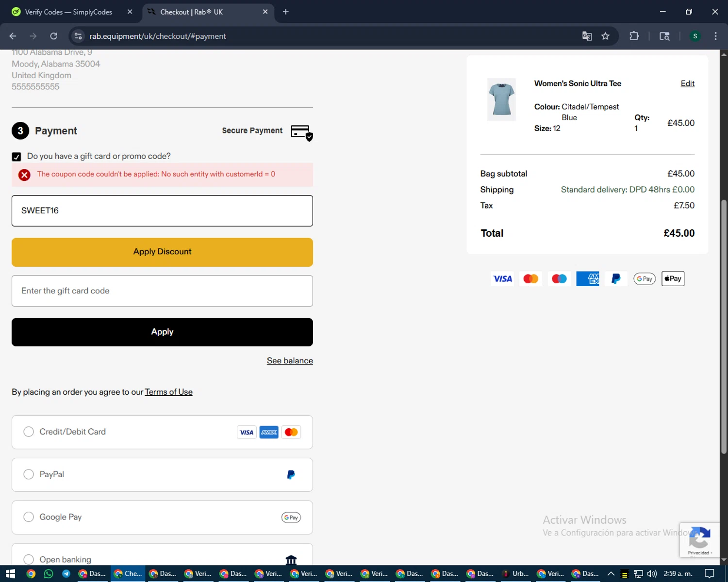Click the American Express icon below order summary
728x582 pixels.
point(588,279)
